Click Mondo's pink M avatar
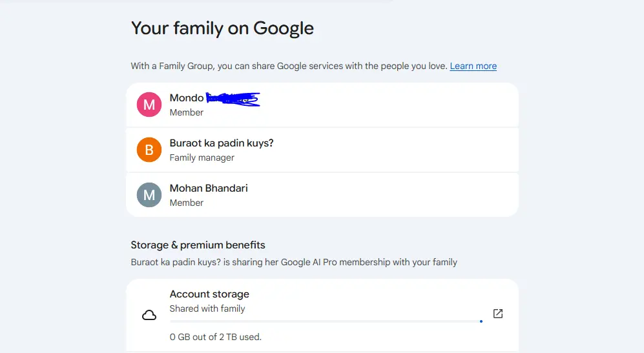Screen dimensions: 644x353 point(149,105)
